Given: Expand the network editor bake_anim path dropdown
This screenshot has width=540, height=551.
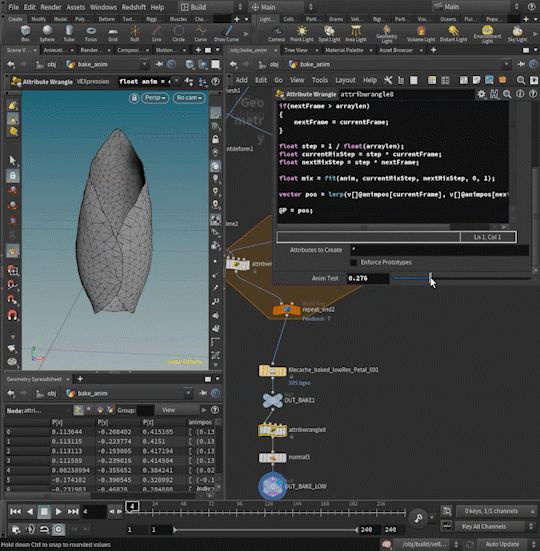Looking at the screenshot, I should 506,64.
